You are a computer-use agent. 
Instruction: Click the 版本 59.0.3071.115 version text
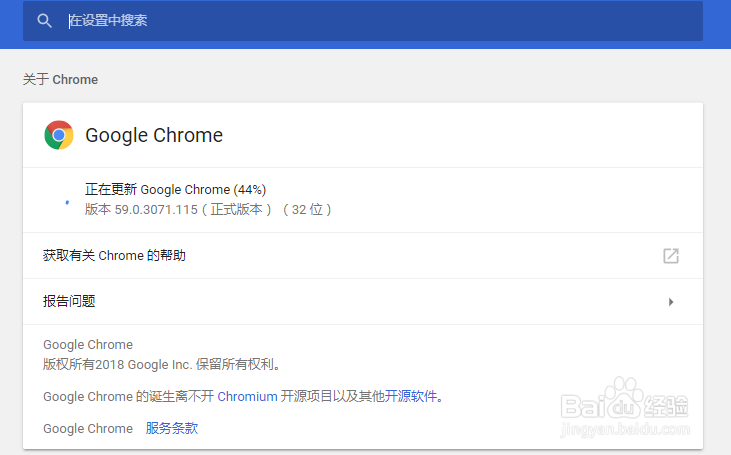click(208, 209)
